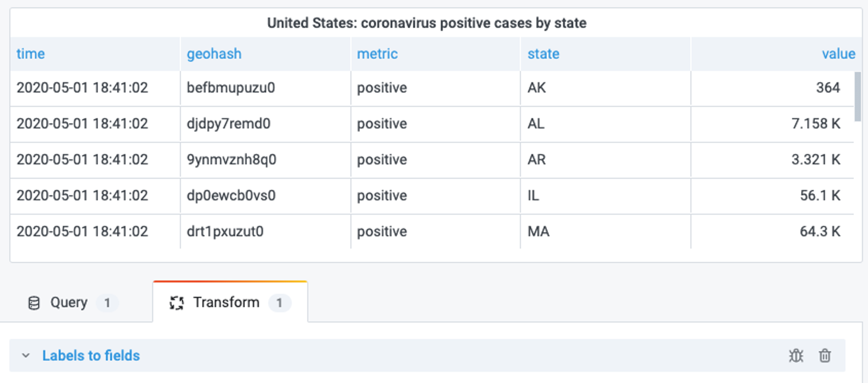Image resolution: width=868 pixels, height=383 pixels.
Task: Click the Transform tab's transform icon
Action: [177, 303]
